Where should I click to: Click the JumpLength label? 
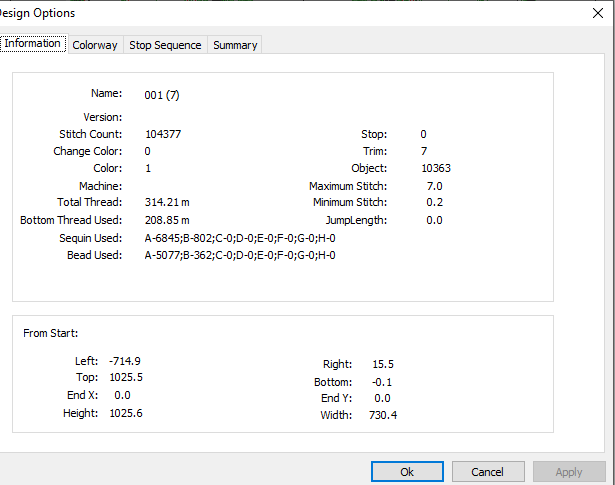[x=356, y=220]
